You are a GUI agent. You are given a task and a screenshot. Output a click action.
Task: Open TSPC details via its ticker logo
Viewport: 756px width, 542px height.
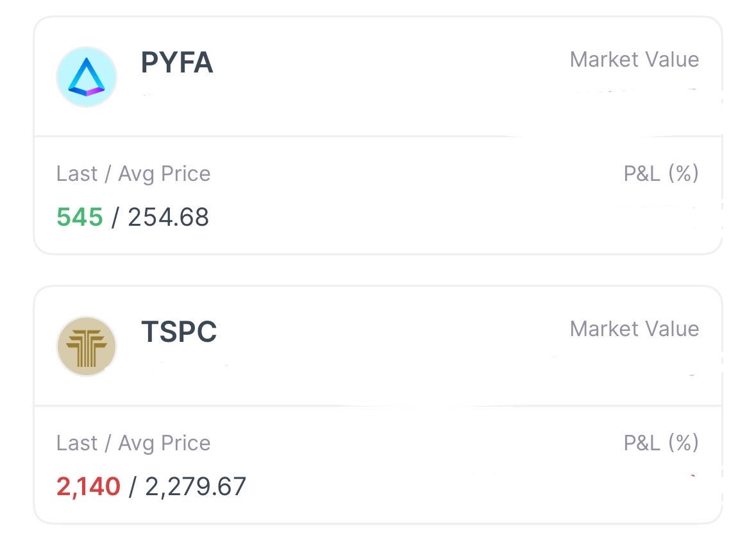[87, 346]
